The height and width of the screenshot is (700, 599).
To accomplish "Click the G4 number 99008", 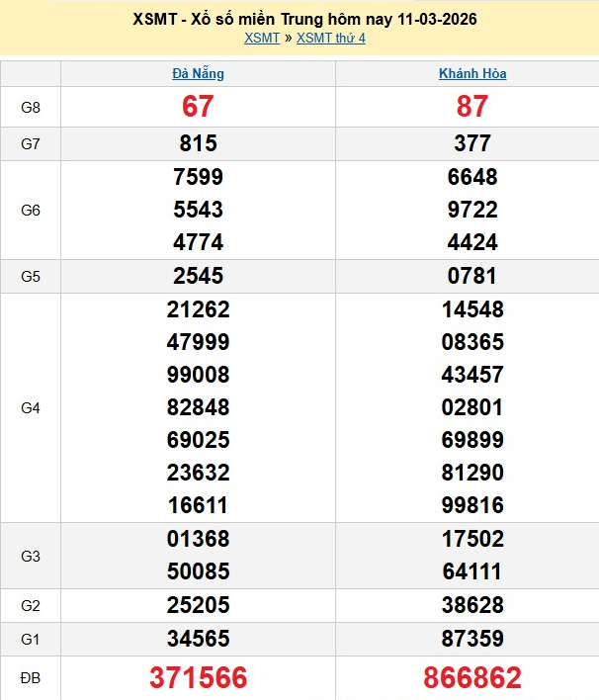I will coord(198,375).
